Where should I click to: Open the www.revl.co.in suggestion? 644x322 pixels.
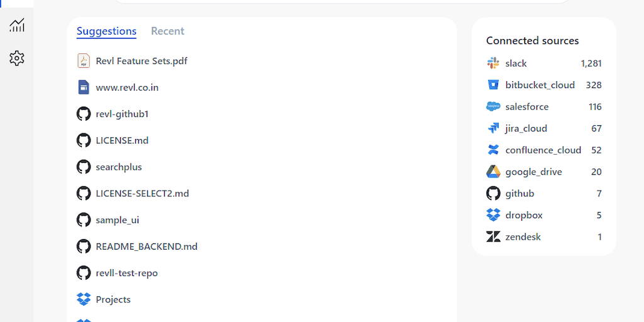127,87
